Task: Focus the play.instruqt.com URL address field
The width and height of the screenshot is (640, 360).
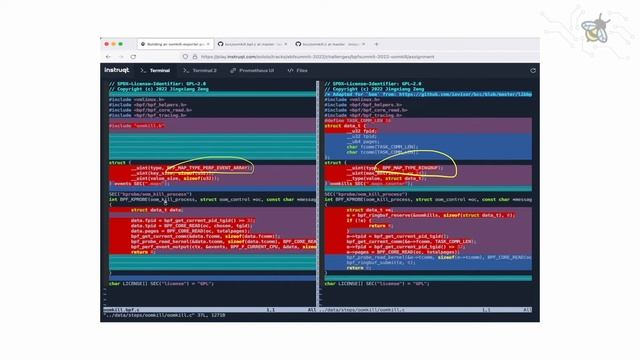Action: point(317,57)
